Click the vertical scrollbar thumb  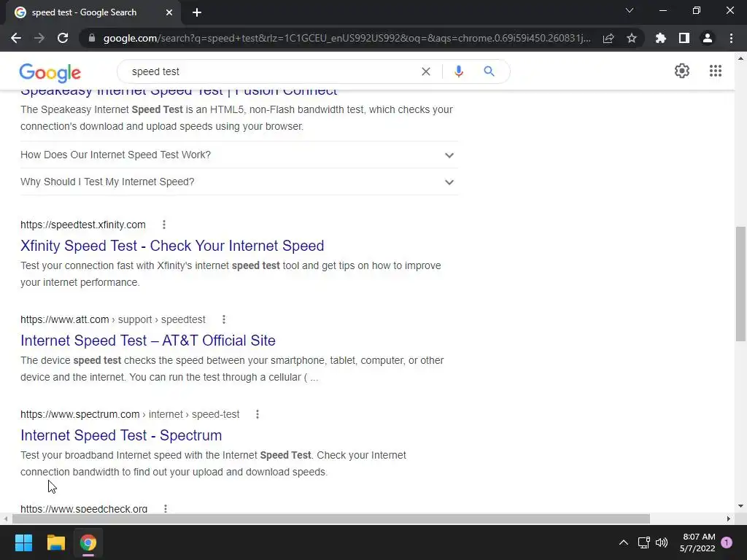[x=740, y=284]
